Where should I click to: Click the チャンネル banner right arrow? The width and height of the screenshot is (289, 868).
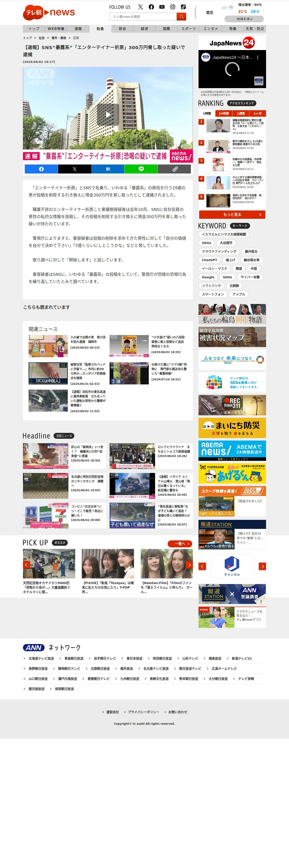[x=262, y=566]
